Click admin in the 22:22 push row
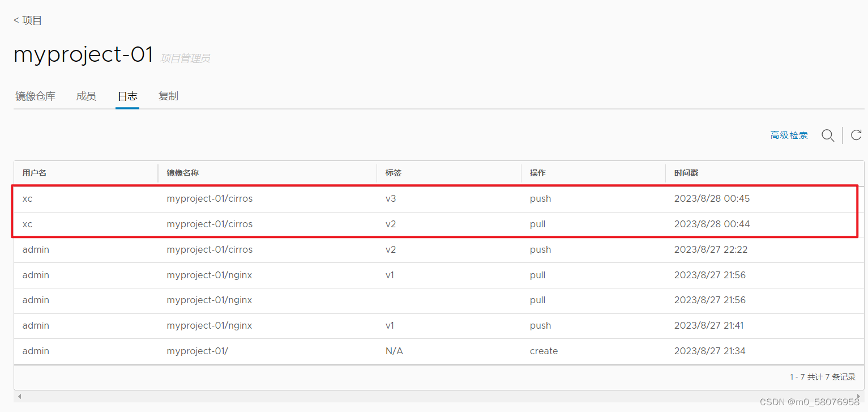 point(36,250)
